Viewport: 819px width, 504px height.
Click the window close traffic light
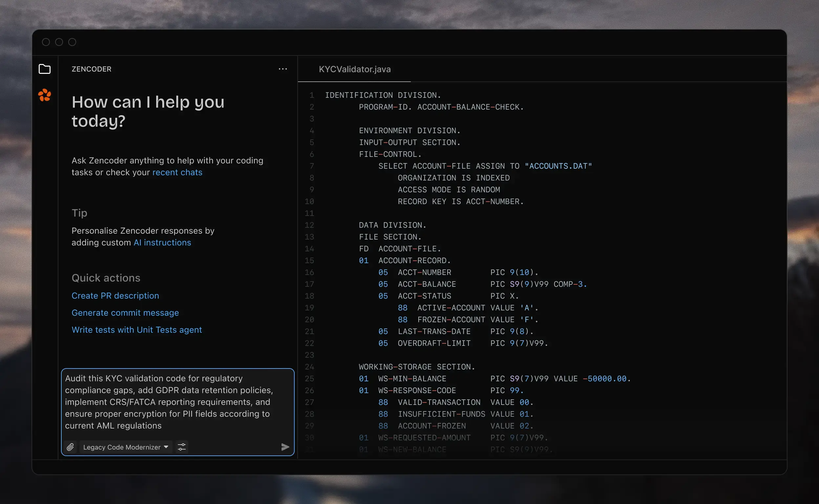coord(46,42)
